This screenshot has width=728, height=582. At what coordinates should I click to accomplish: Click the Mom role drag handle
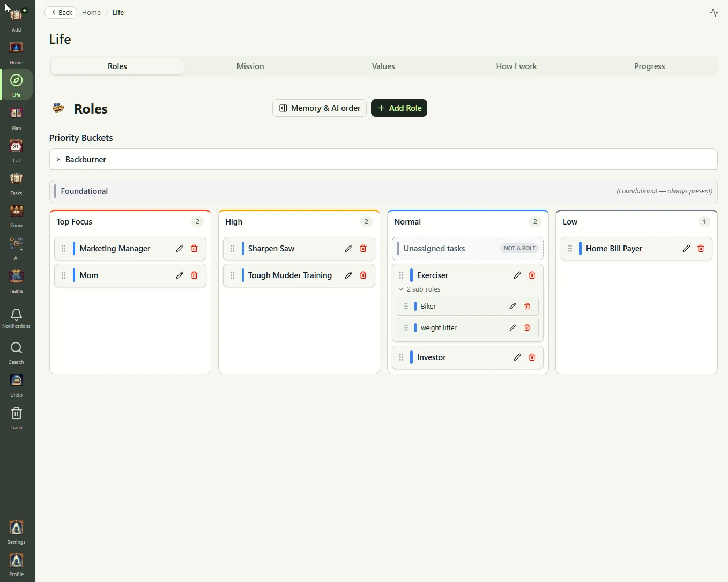pos(63,275)
